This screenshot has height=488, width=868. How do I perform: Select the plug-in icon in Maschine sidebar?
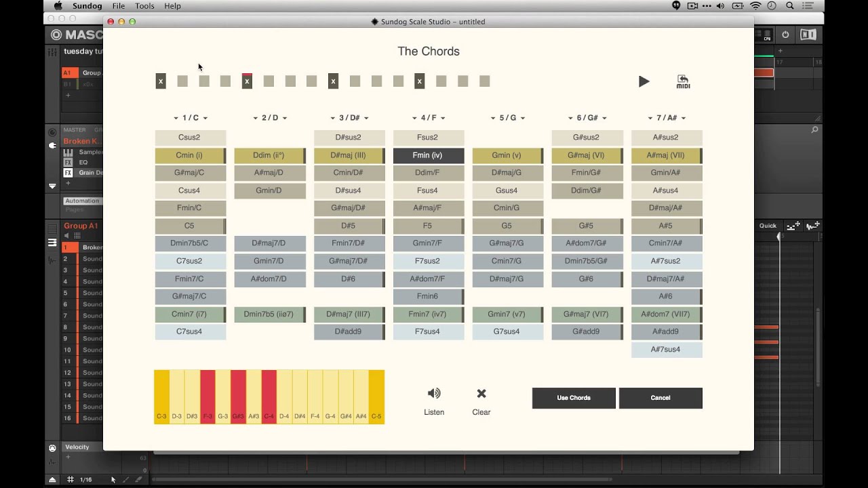tap(52, 145)
